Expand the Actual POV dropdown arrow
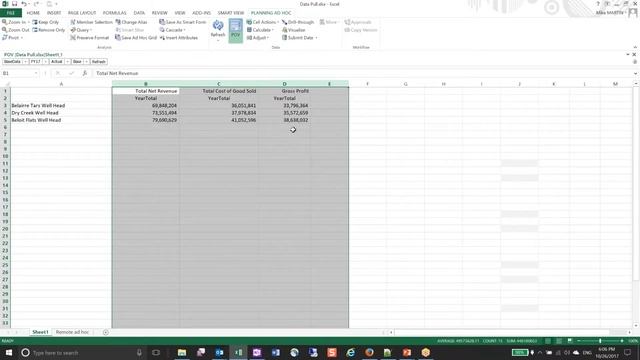 point(67,62)
